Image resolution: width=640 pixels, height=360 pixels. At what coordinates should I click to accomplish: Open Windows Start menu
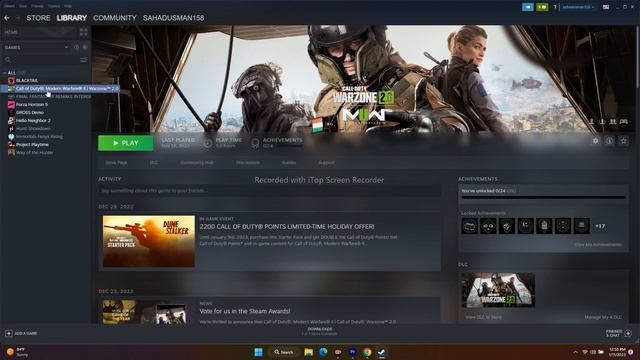[x=258, y=352]
